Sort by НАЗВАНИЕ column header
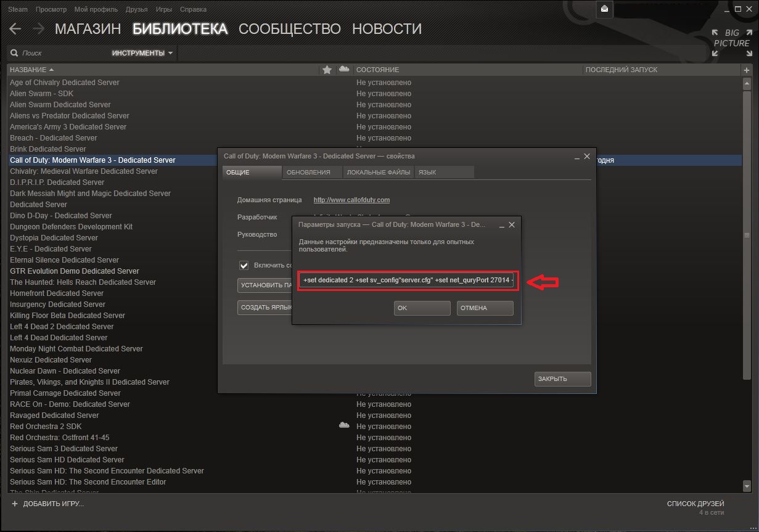 click(x=32, y=70)
